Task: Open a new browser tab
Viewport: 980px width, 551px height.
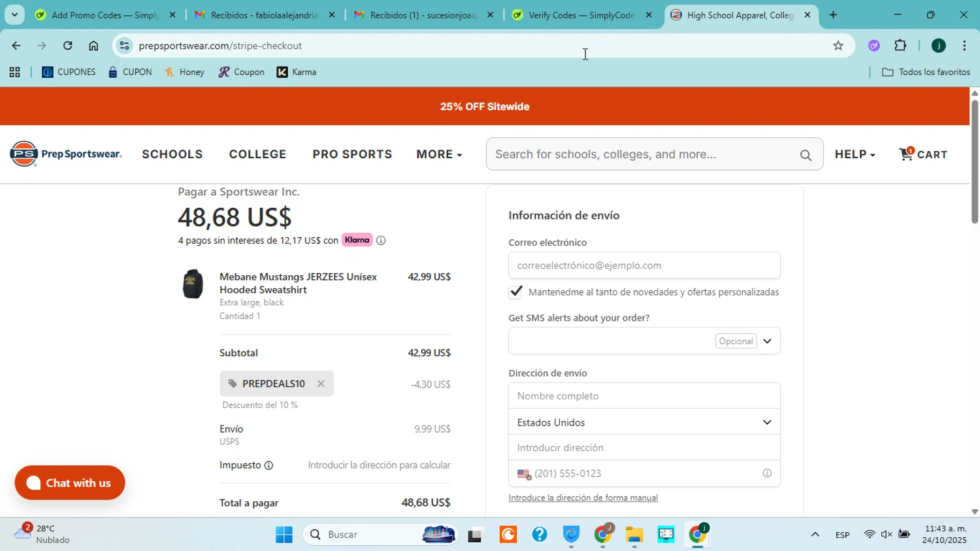Action: pyautogui.click(x=833, y=15)
